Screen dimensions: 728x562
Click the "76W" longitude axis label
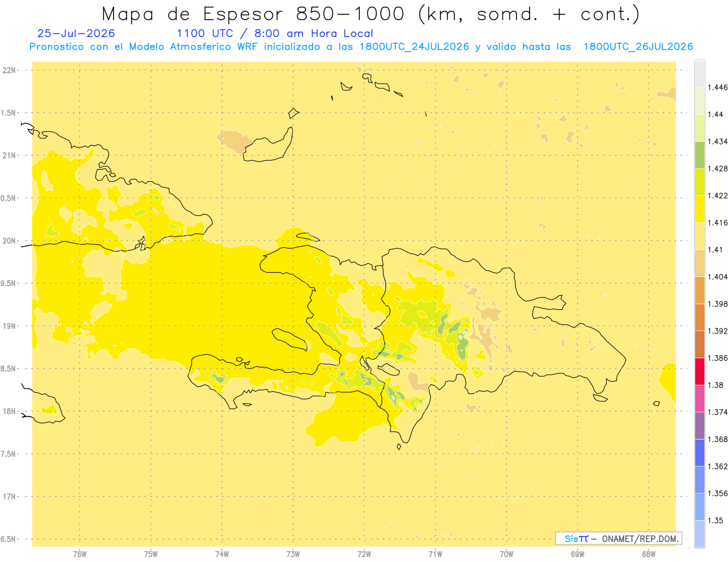click(x=79, y=554)
